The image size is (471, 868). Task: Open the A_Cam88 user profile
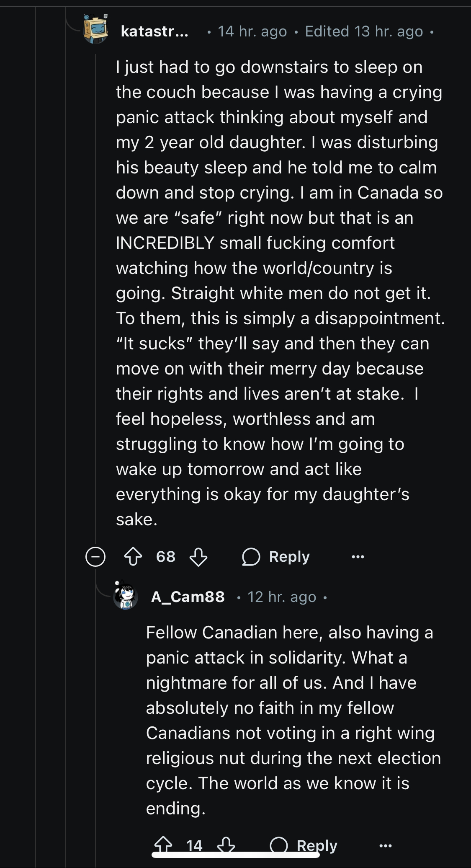tap(188, 597)
